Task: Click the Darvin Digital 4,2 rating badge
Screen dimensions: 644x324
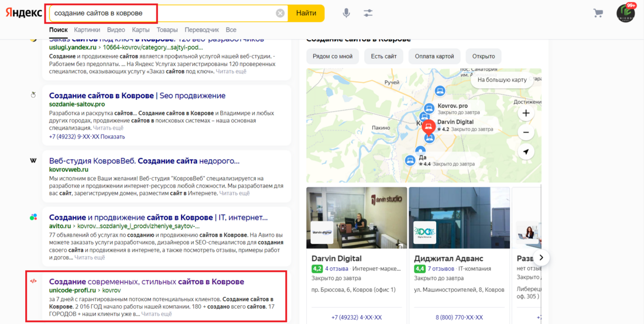Action: point(317,269)
